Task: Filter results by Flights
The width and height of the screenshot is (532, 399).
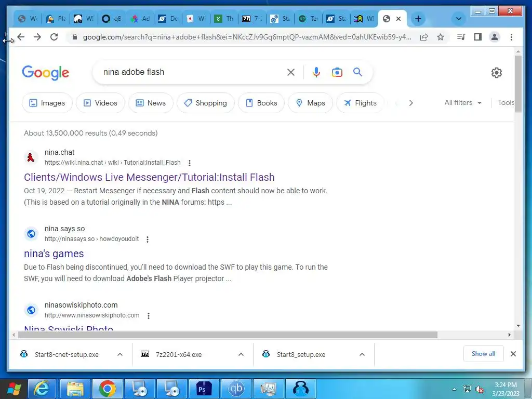Action: click(360, 103)
